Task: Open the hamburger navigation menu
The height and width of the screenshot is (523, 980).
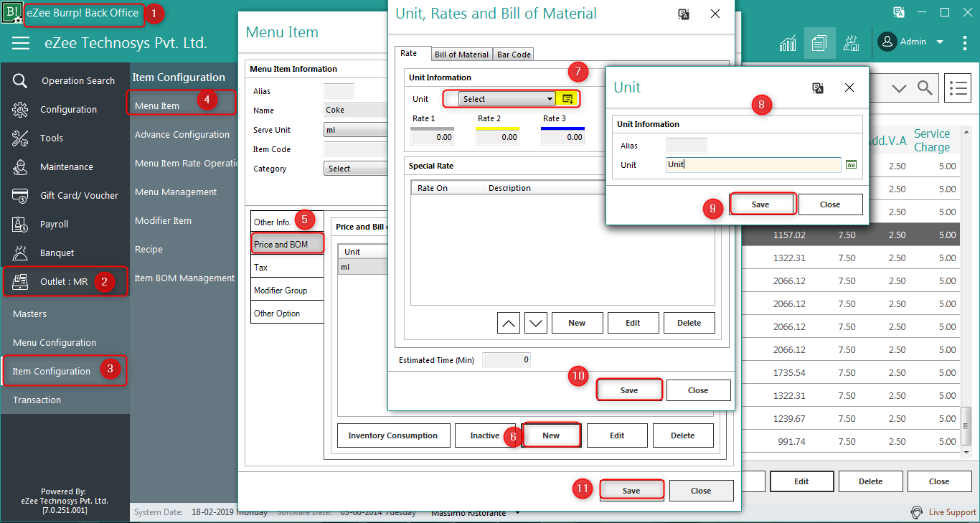Action: [x=21, y=44]
